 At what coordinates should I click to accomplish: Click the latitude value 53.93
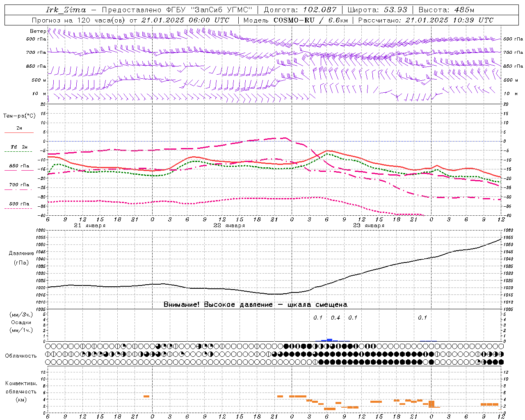pyautogui.click(x=395, y=10)
